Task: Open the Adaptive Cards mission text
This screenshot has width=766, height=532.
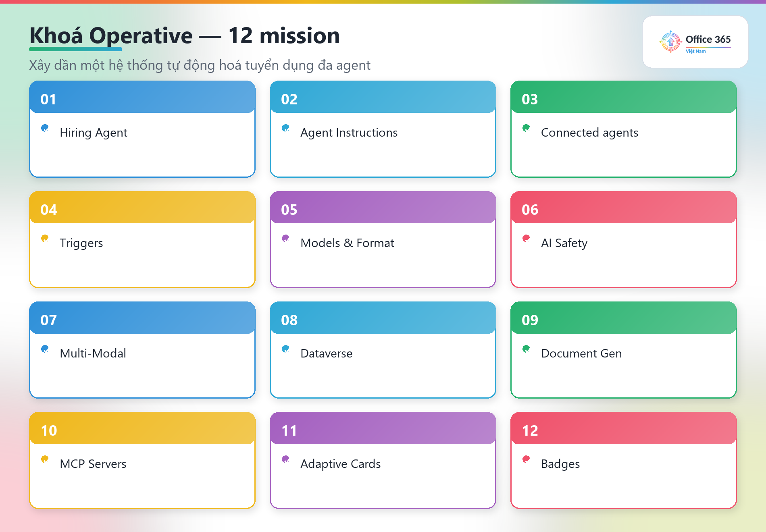Action: pos(341,464)
